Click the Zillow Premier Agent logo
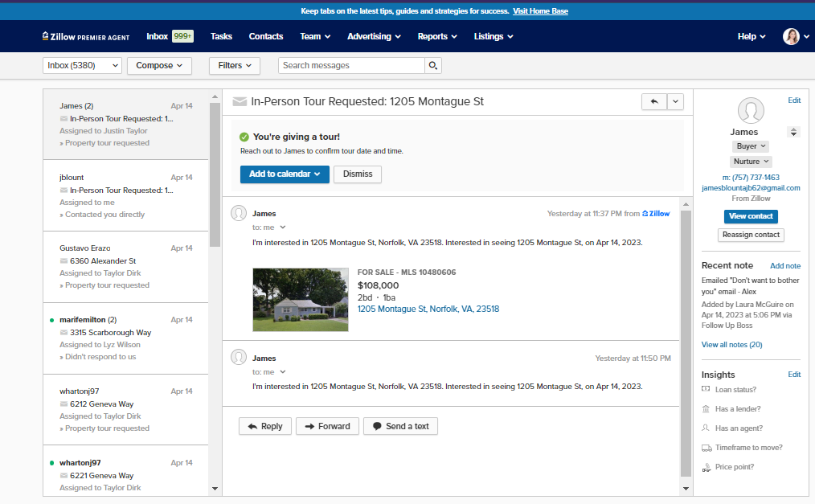This screenshot has width=815, height=504. click(x=86, y=36)
